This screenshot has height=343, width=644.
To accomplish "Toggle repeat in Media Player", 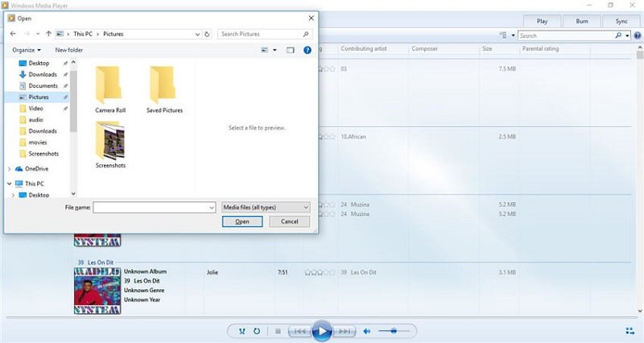I will click(x=257, y=331).
